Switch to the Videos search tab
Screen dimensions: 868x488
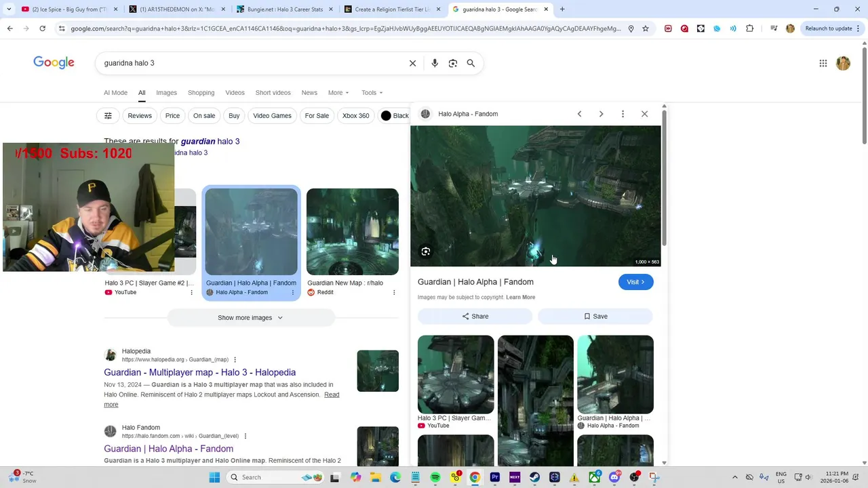pyautogui.click(x=235, y=93)
